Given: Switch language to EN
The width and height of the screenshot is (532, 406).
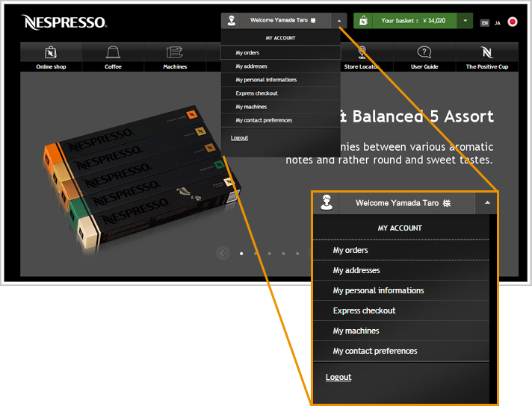Looking at the screenshot, I should [485, 22].
